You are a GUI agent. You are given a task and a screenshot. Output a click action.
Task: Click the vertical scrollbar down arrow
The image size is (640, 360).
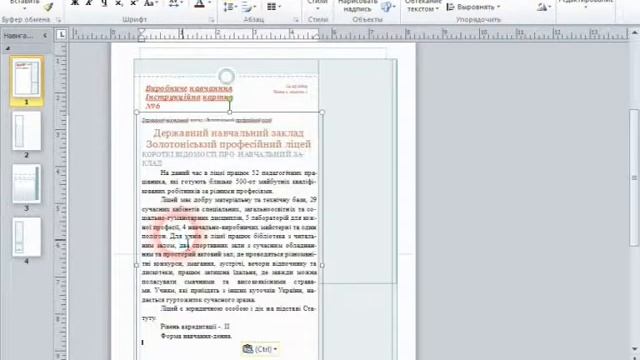click(x=634, y=349)
